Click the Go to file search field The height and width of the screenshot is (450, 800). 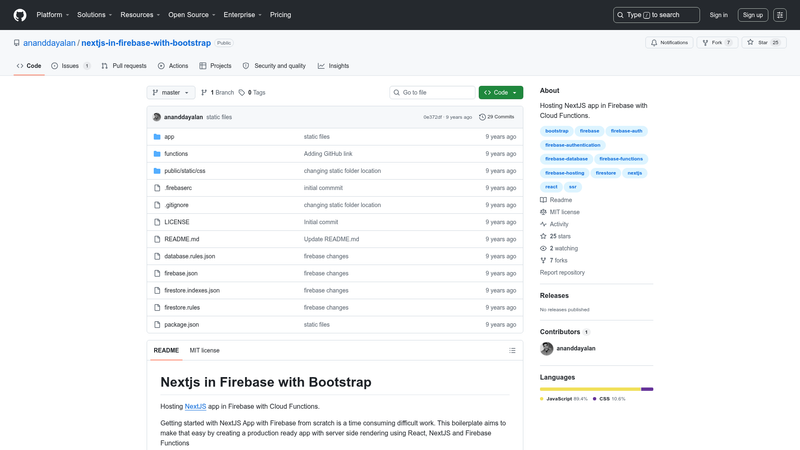(x=433, y=92)
